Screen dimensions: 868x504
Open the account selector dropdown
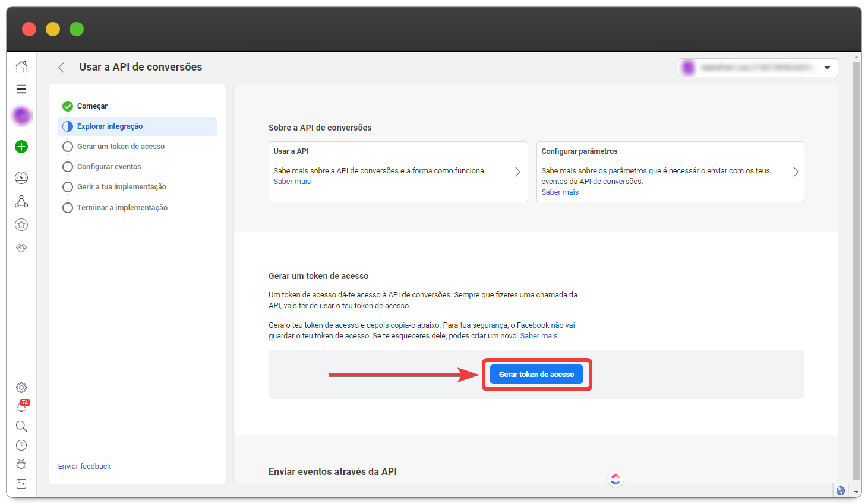(x=757, y=68)
